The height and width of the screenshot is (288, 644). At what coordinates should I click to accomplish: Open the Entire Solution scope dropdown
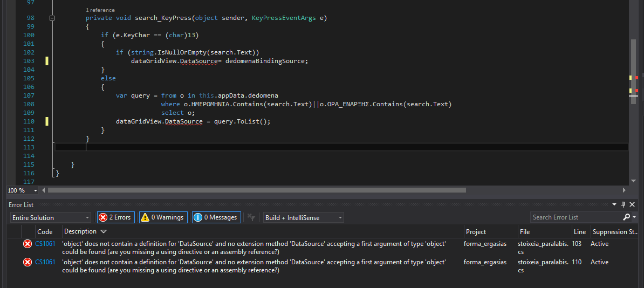click(x=51, y=217)
